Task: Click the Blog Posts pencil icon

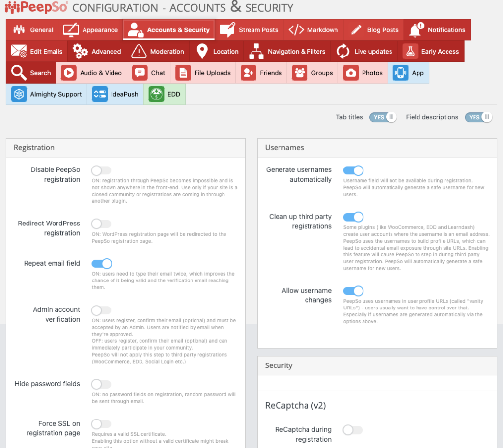Action: (356, 30)
